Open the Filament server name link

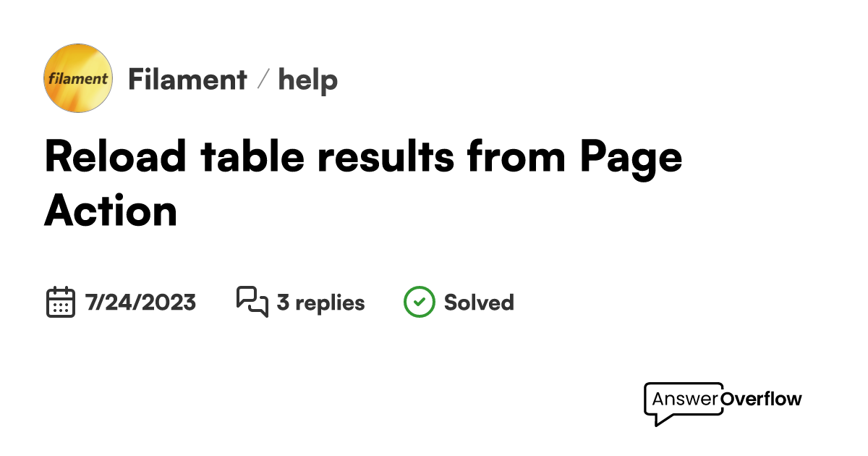[187, 80]
